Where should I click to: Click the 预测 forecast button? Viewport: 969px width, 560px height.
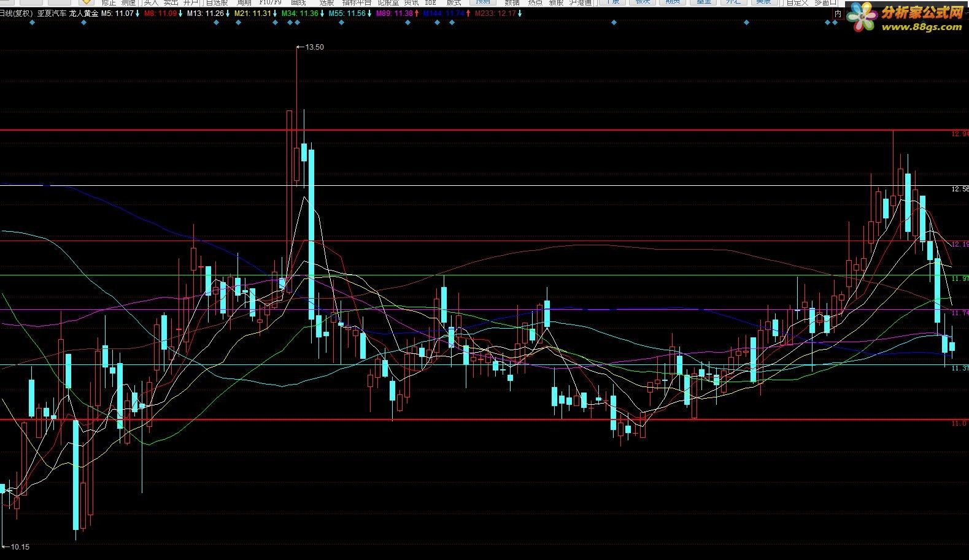coord(483,2)
